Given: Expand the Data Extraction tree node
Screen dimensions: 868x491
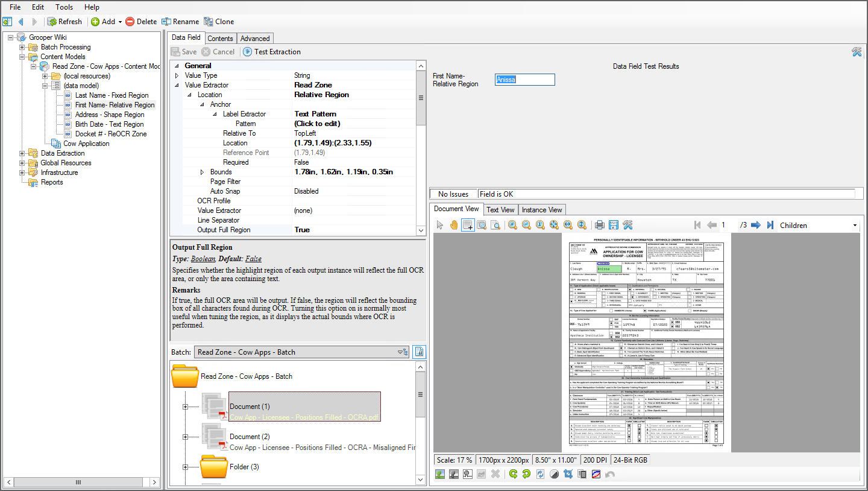Looking at the screenshot, I should 22,153.
